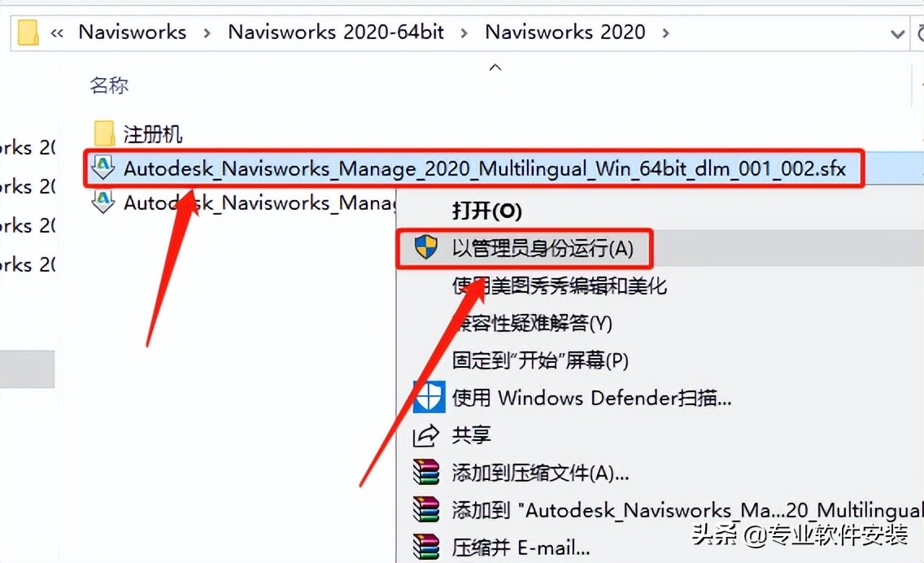Select the second Autodesk_Navisworks_Manage file icon
Screen dimensions: 924x563
103,203
